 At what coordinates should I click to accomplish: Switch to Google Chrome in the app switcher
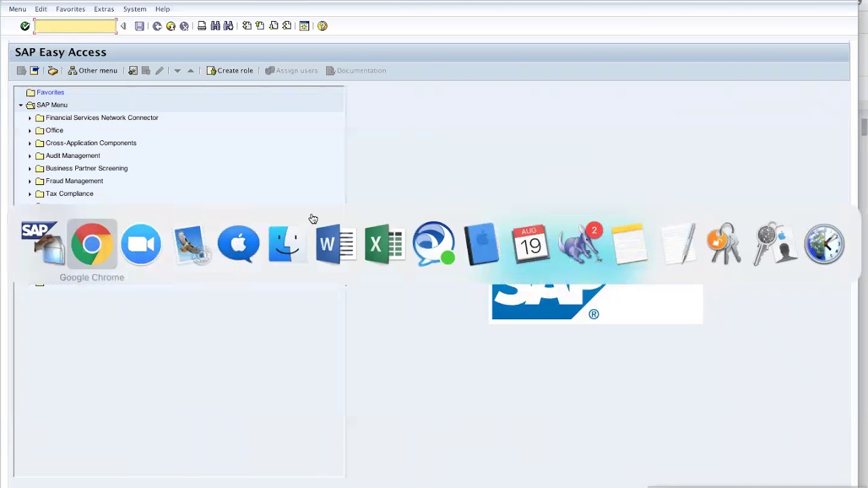click(92, 243)
